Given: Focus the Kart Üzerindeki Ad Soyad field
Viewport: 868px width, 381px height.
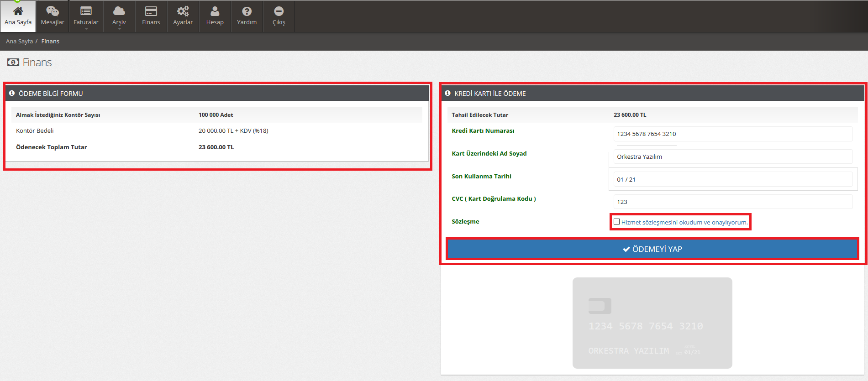Looking at the screenshot, I should tap(732, 157).
